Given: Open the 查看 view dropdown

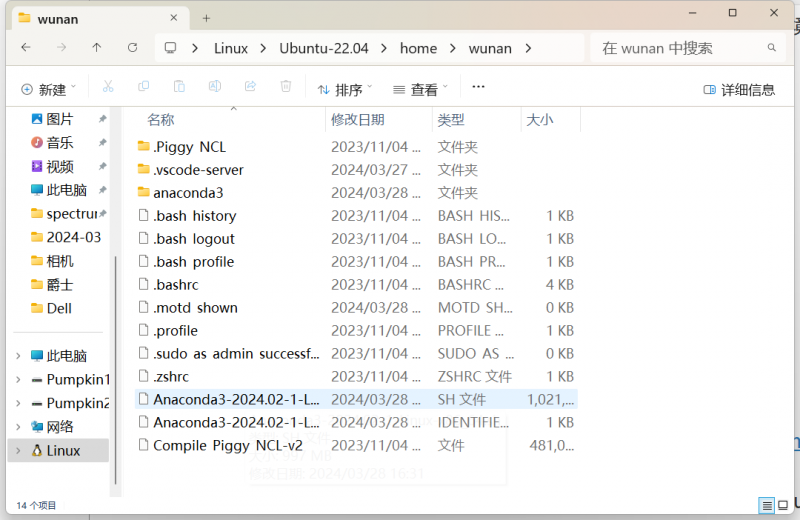Looking at the screenshot, I should coord(420,89).
